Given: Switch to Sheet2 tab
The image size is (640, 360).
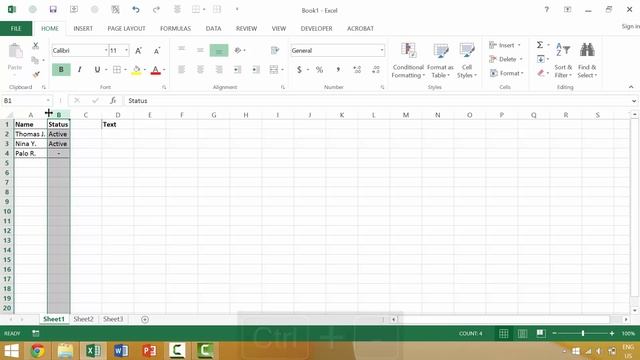Looking at the screenshot, I should [83, 319].
